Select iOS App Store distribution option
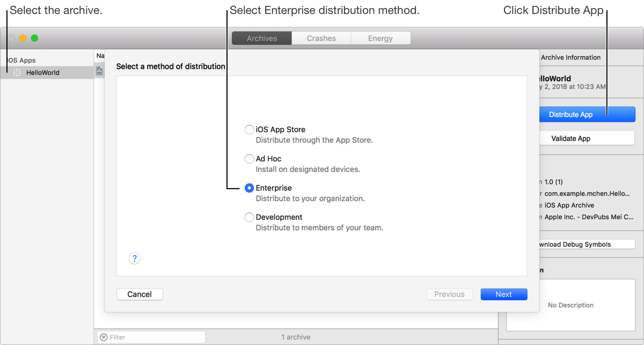This screenshot has width=644, height=345. coord(249,130)
